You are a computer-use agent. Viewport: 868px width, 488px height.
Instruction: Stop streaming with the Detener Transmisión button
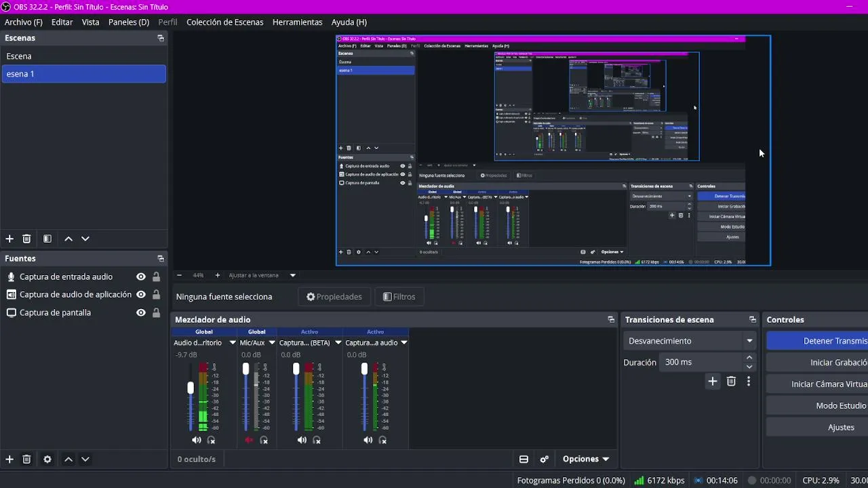[x=817, y=341]
